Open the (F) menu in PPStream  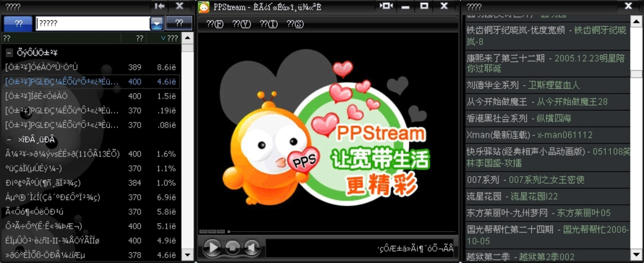(x=215, y=24)
